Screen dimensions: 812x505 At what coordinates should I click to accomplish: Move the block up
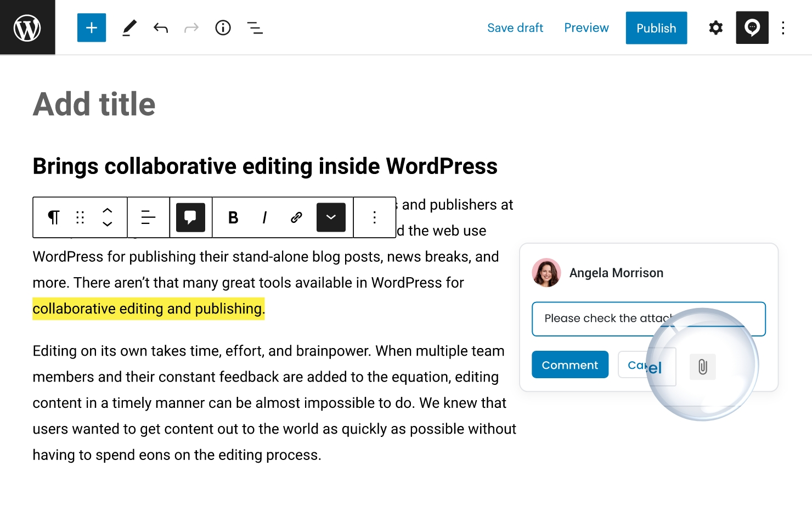coord(108,210)
